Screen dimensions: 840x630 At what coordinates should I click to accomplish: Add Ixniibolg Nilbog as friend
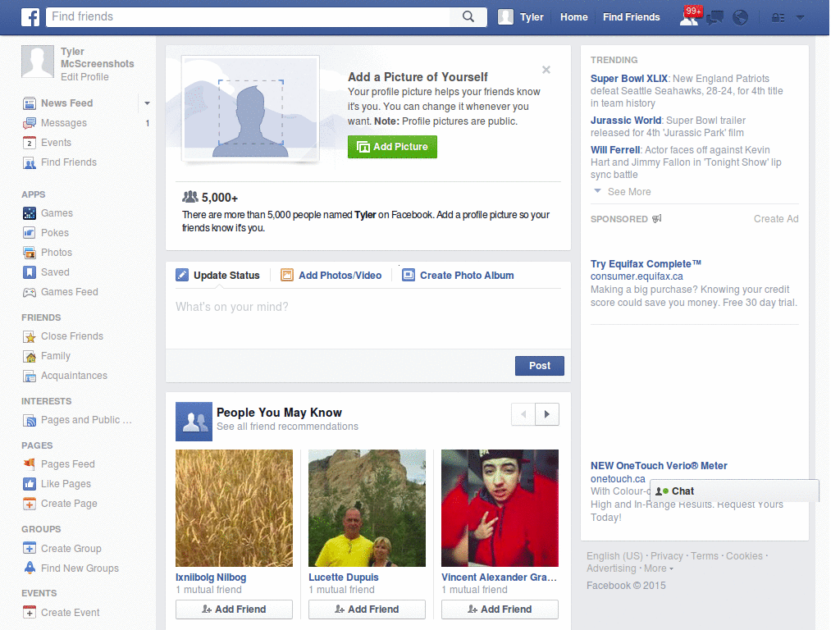click(x=234, y=609)
